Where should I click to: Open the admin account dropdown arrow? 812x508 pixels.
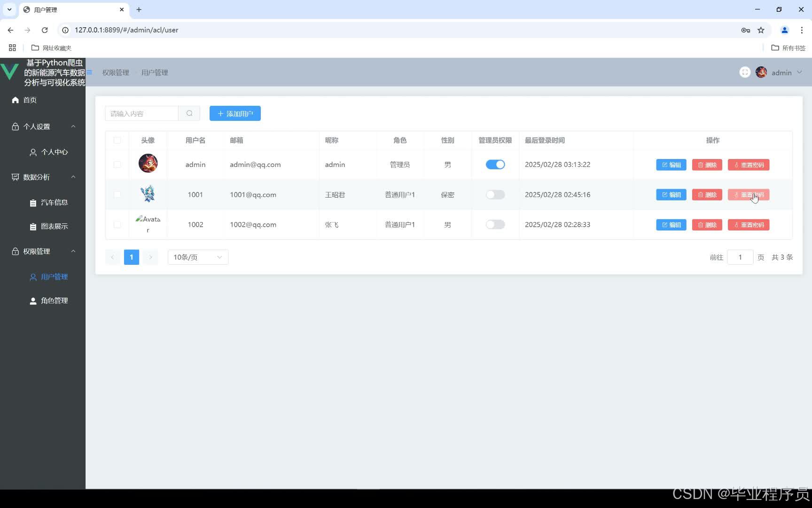tap(799, 72)
